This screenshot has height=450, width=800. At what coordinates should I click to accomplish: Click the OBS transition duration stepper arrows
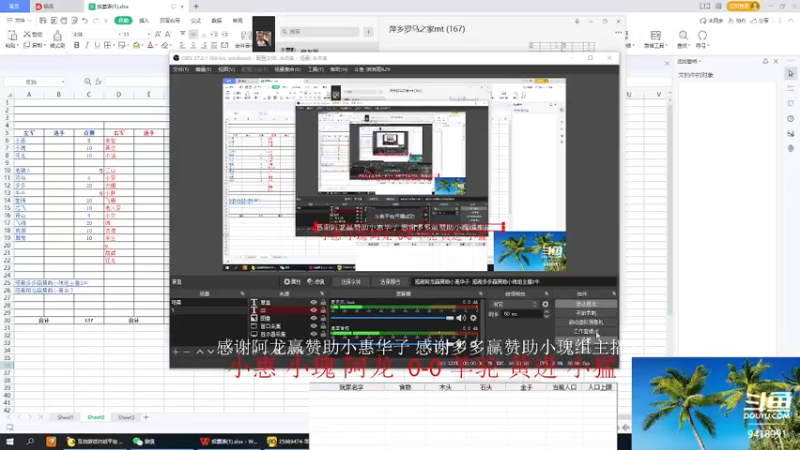[x=546, y=314]
